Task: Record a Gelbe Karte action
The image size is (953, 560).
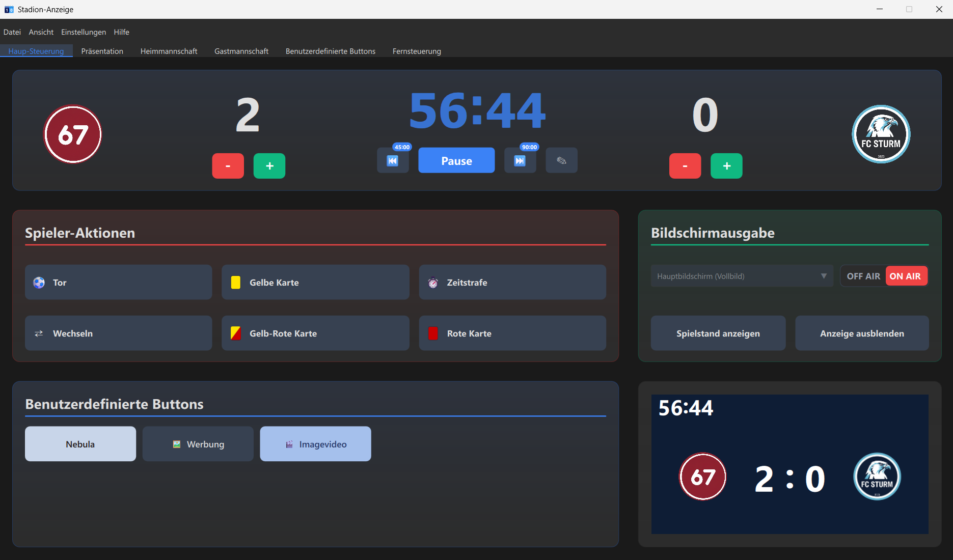Action: point(315,283)
